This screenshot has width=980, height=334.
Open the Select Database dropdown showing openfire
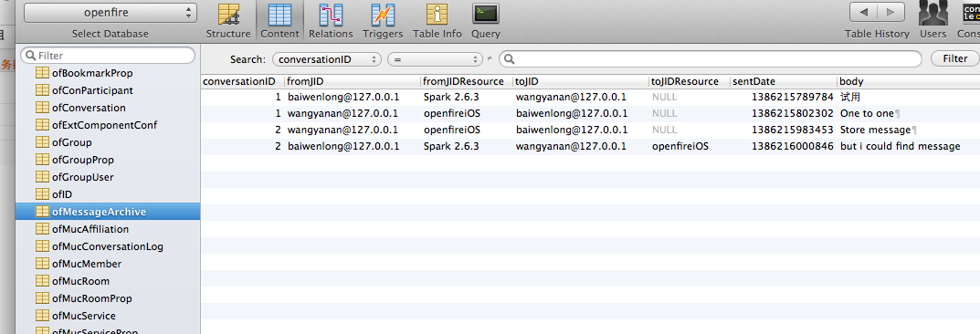pyautogui.click(x=110, y=13)
